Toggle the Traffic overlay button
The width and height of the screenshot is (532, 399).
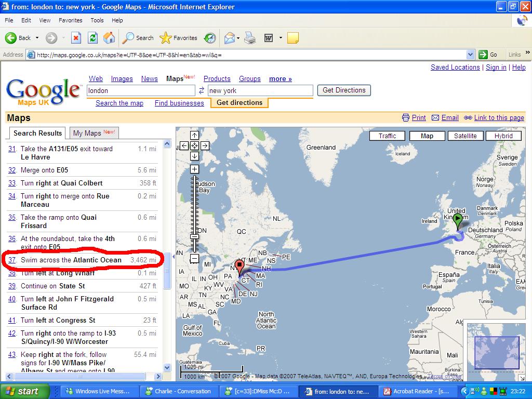pyautogui.click(x=387, y=136)
